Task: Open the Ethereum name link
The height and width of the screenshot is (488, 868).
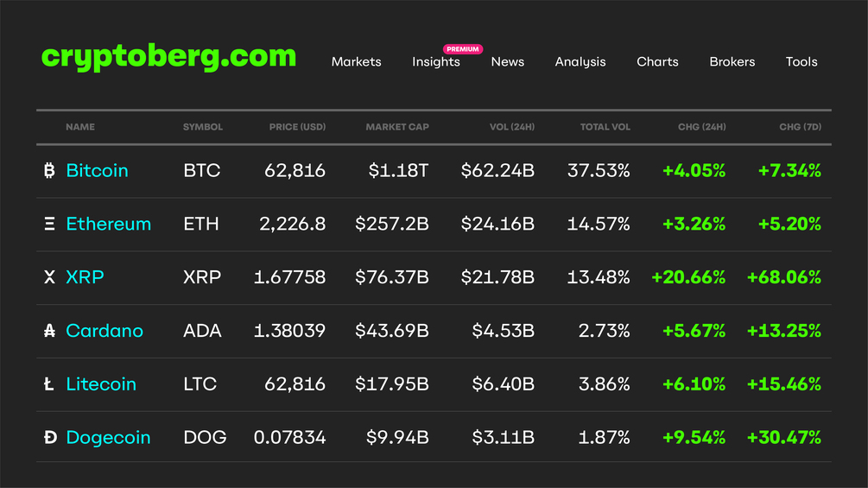Action: [x=109, y=224]
